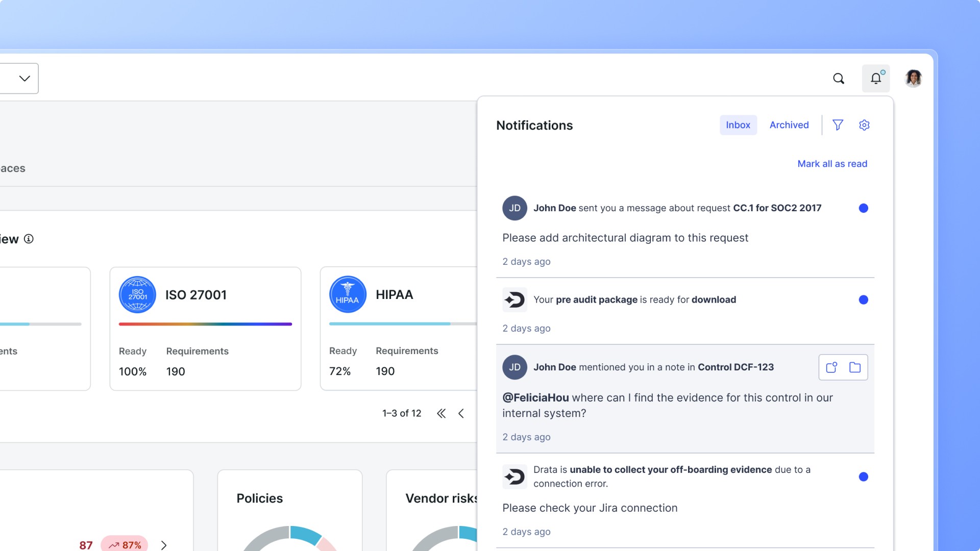Click John Doe avatar on CC.1 message

tap(514, 208)
